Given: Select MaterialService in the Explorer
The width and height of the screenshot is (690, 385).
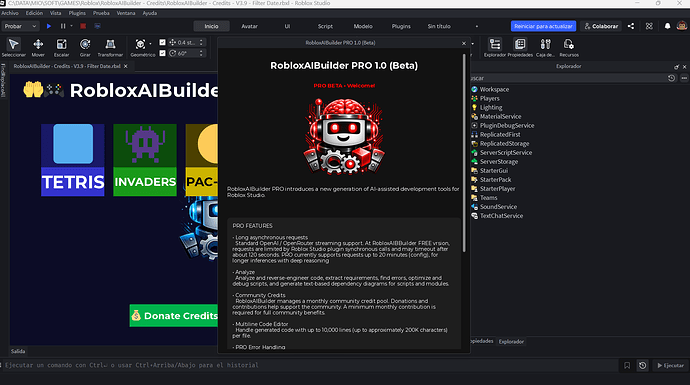Looking at the screenshot, I should click(496, 117).
